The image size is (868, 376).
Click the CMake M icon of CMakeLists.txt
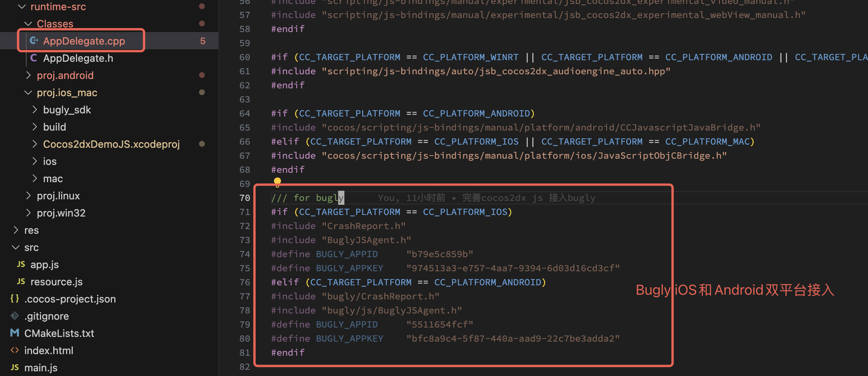15,333
